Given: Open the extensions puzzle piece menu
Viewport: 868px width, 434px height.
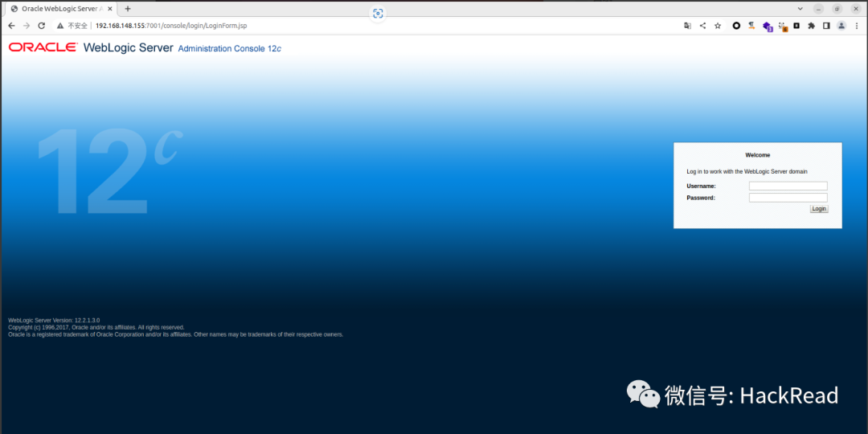Looking at the screenshot, I should tap(812, 26).
